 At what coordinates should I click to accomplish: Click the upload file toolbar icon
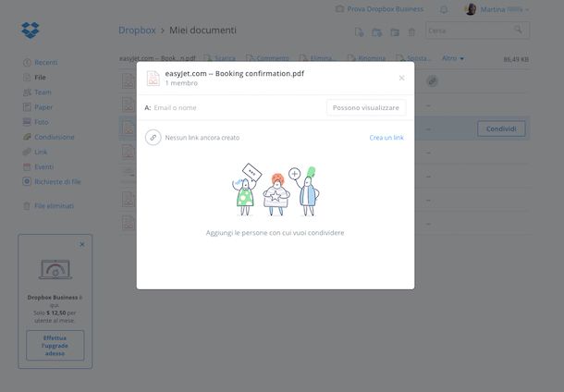pos(359,32)
